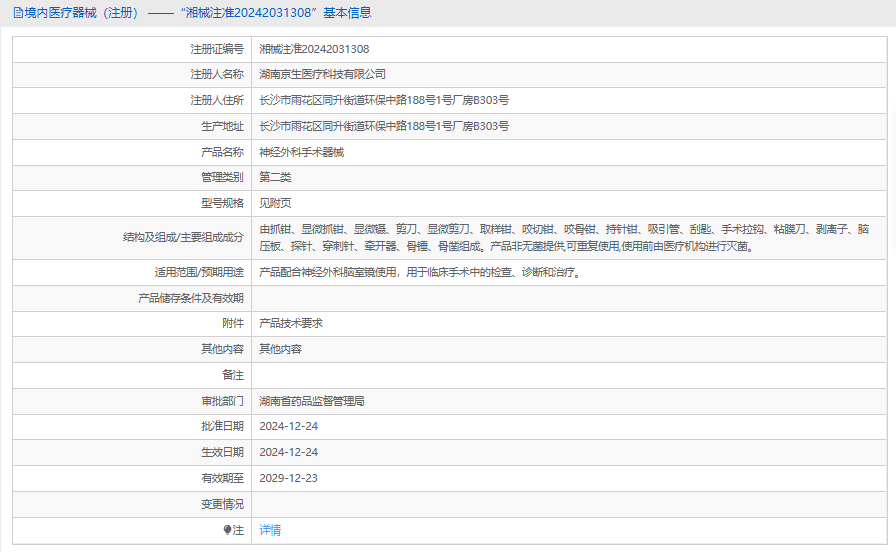Click the 生产地址 row label
896x552 pixels.
(x=222, y=126)
